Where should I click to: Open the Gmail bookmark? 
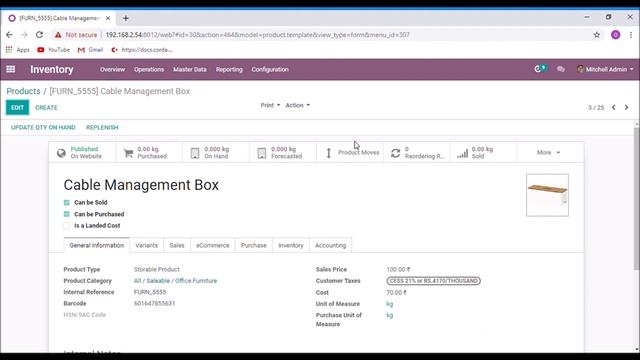90,50
